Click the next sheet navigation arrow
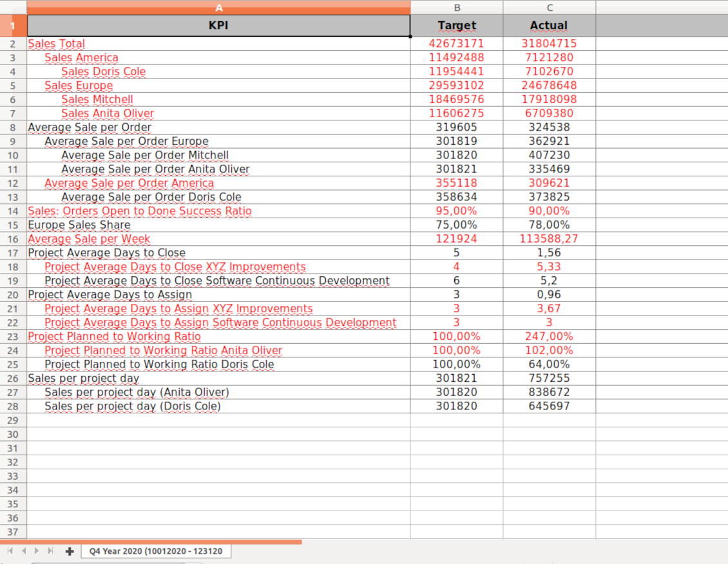Screen dimensions: 728x564 coord(37,551)
